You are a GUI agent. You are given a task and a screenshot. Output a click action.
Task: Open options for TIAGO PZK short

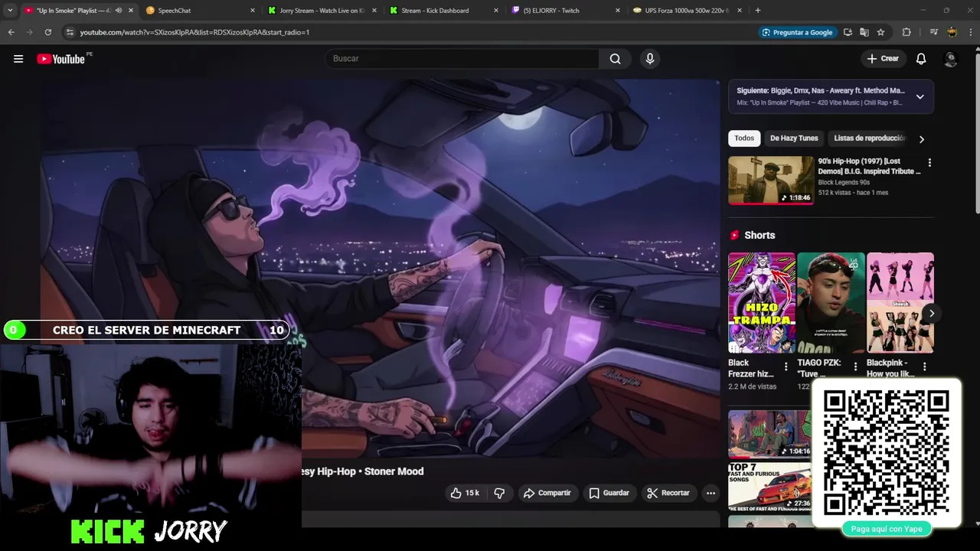855,367
